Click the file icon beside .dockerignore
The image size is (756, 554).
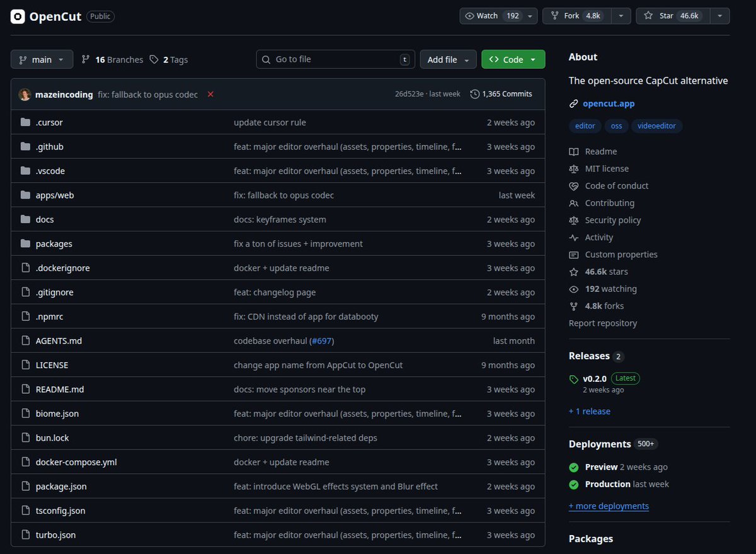[25, 268]
